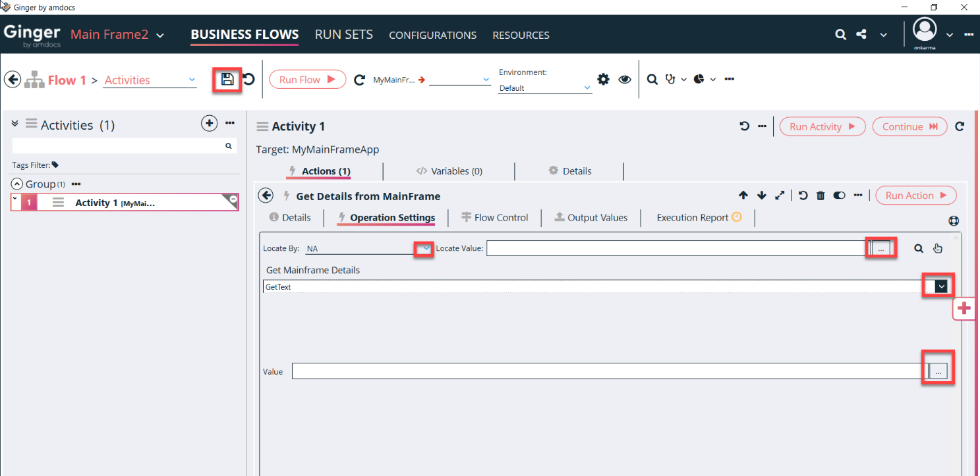Click the Run Flow button
This screenshot has width=980, height=476.
click(x=308, y=80)
